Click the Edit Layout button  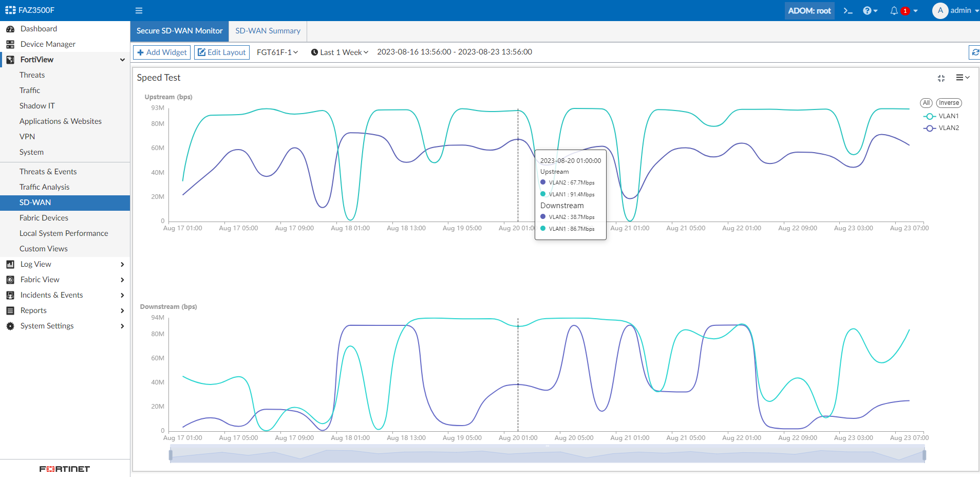point(222,52)
